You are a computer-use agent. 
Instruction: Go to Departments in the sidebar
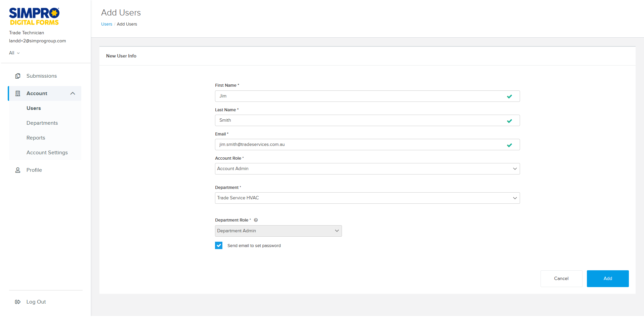click(42, 123)
